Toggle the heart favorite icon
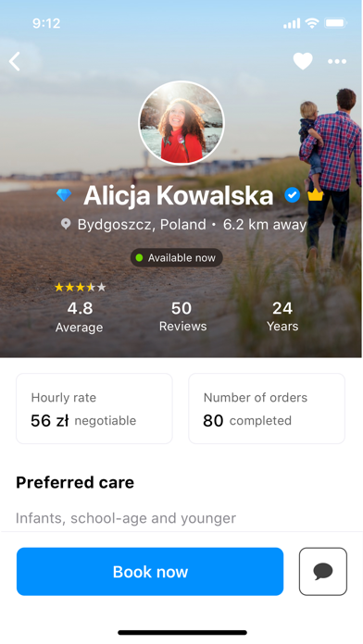The width and height of the screenshot is (363, 644). point(303,62)
